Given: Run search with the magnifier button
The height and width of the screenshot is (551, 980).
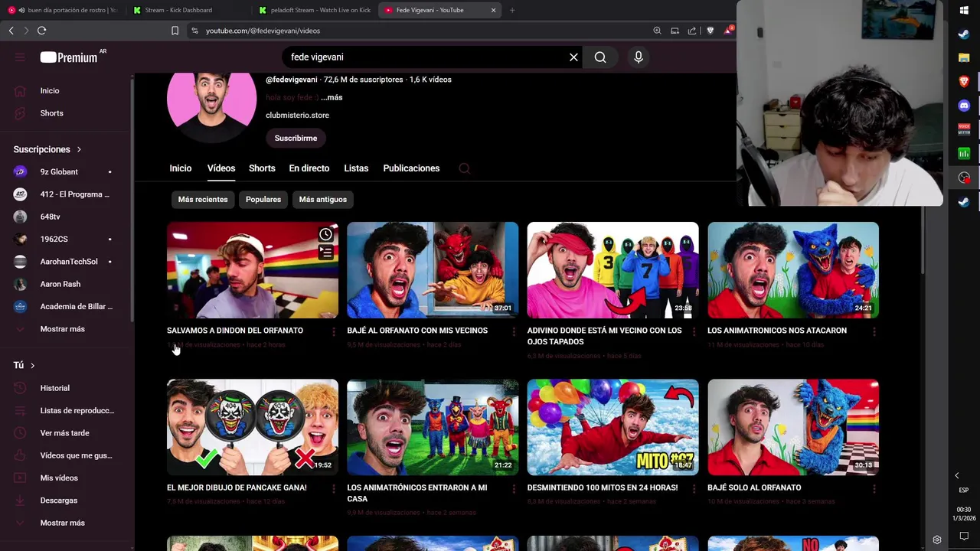Looking at the screenshot, I should pos(600,57).
